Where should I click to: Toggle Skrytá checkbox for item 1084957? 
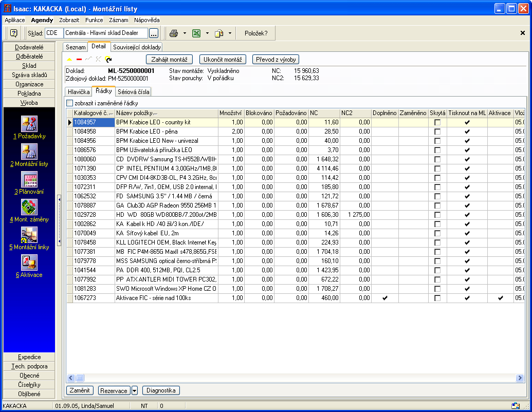click(x=437, y=122)
